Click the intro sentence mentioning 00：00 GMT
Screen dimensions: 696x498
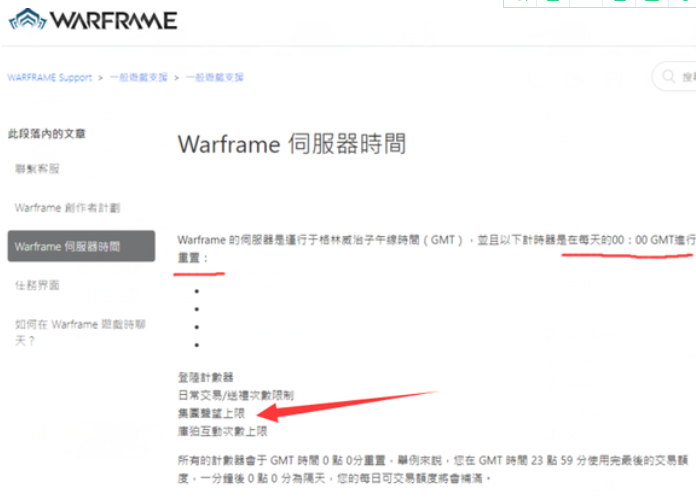point(437,249)
